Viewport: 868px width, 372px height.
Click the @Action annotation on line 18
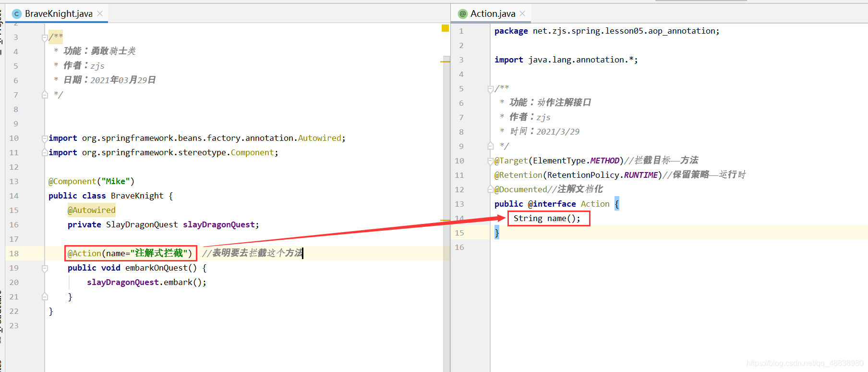pos(130,253)
